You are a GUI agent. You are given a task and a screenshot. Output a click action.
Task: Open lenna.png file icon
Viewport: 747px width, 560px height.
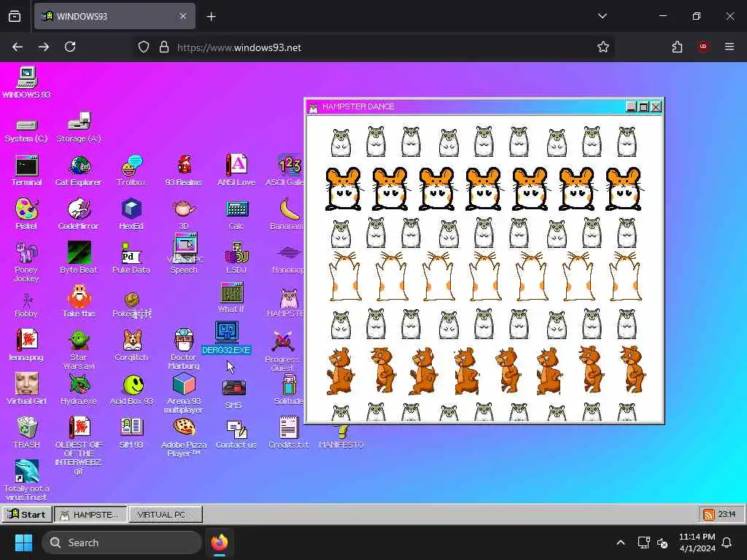coord(27,345)
